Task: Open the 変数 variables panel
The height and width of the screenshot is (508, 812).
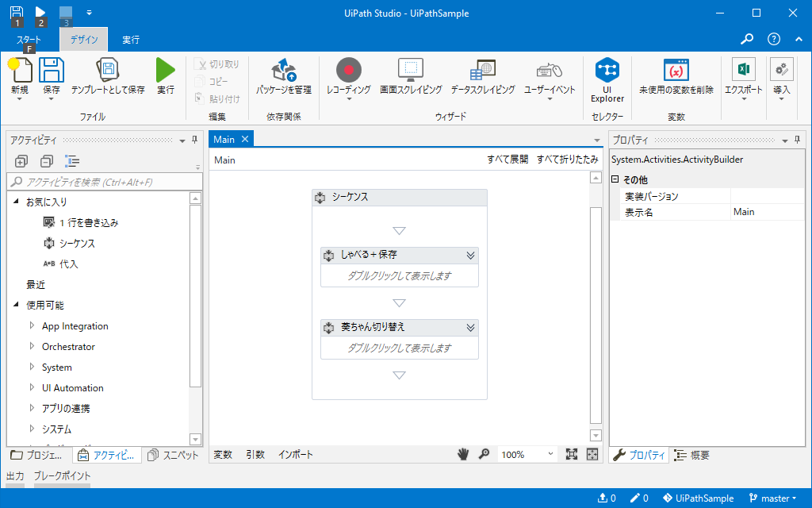Action: (223, 455)
